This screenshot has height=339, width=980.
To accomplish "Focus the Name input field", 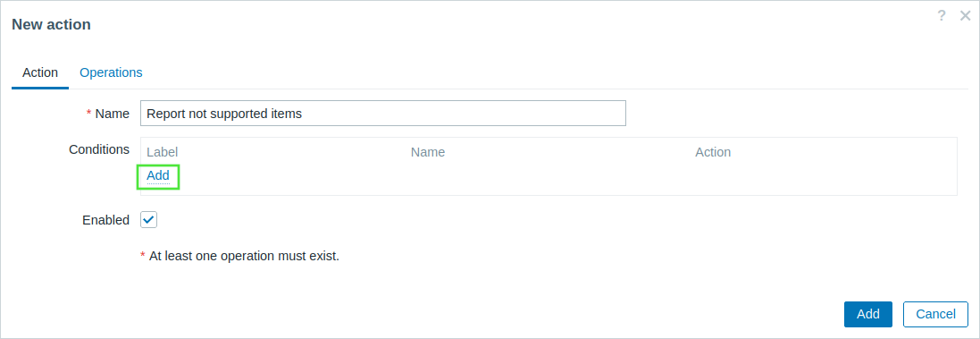I will click(x=383, y=114).
